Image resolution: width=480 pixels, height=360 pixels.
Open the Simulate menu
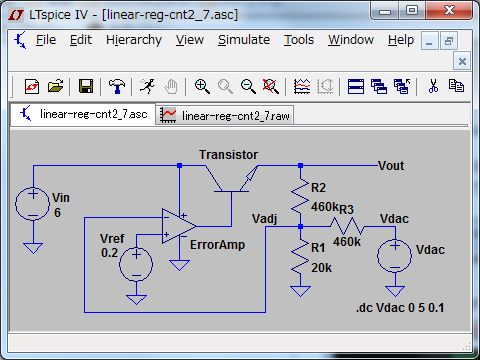click(244, 40)
